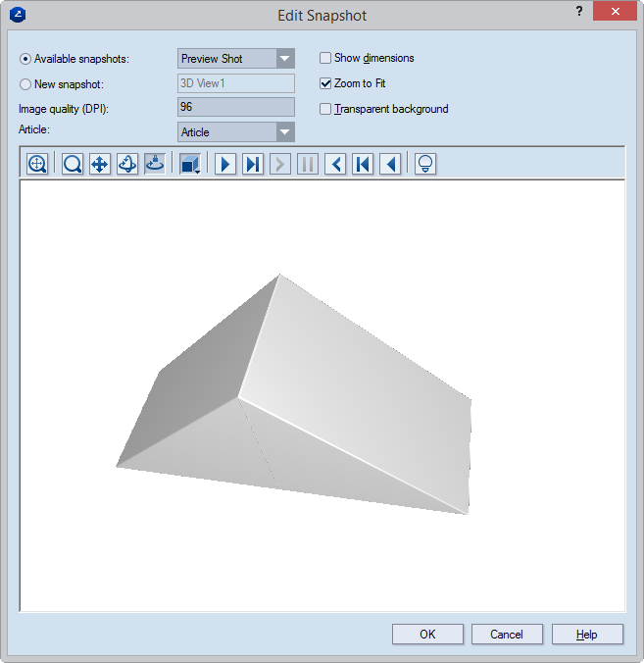Select the Available snapshots radio button
The height and width of the screenshot is (663, 644).
tap(25, 59)
